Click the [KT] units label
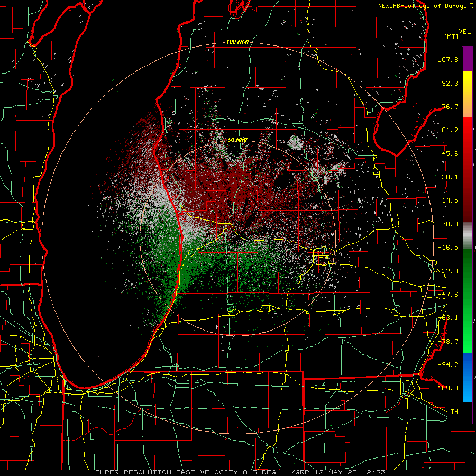 tap(452, 36)
